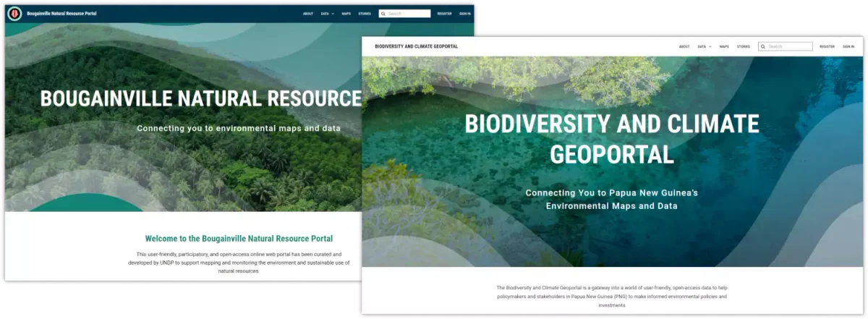The width and height of the screenshot is (868, 319).
Task: Click the search magnifier icon in Biodiversity Geoportal
Action: (763, 46)
